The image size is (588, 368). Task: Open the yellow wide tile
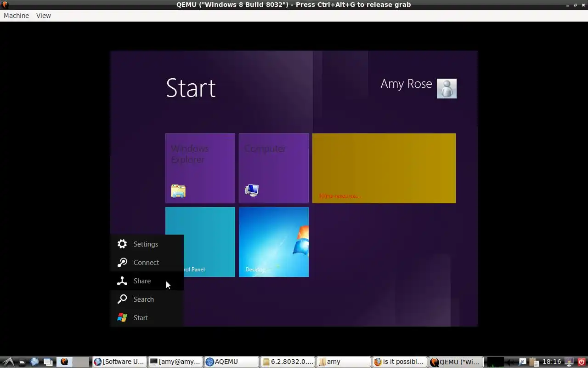tap(384, 168)
